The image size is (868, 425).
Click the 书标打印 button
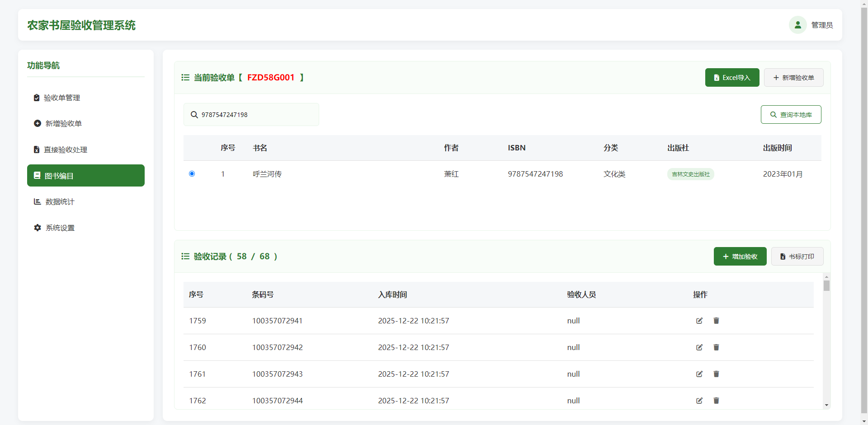(x=797, y=257)
